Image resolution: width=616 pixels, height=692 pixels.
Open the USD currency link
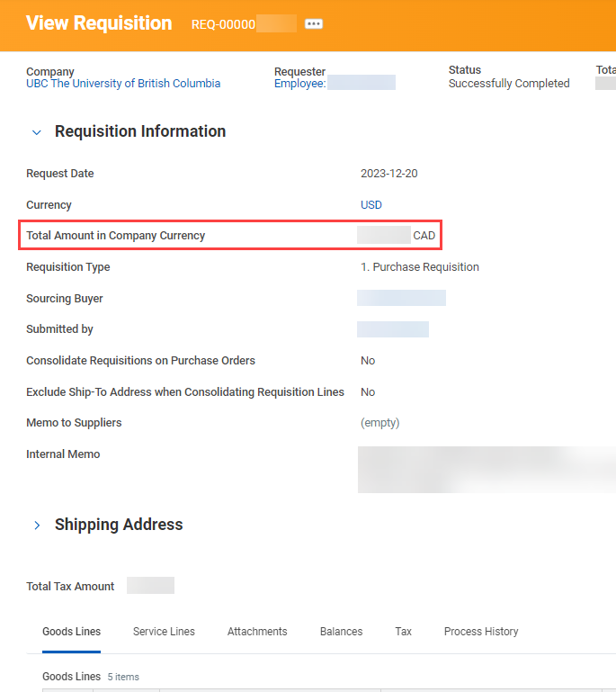[x=371, y=205]
